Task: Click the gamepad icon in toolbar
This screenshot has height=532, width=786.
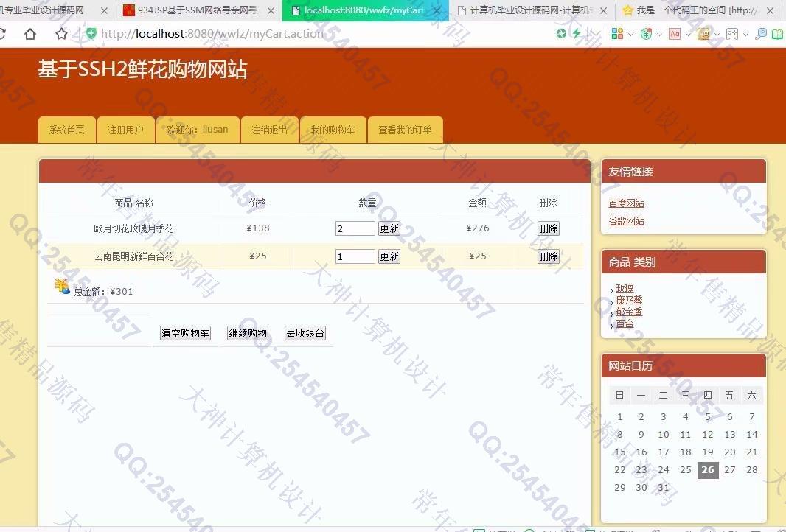Action: click(732, 34)
